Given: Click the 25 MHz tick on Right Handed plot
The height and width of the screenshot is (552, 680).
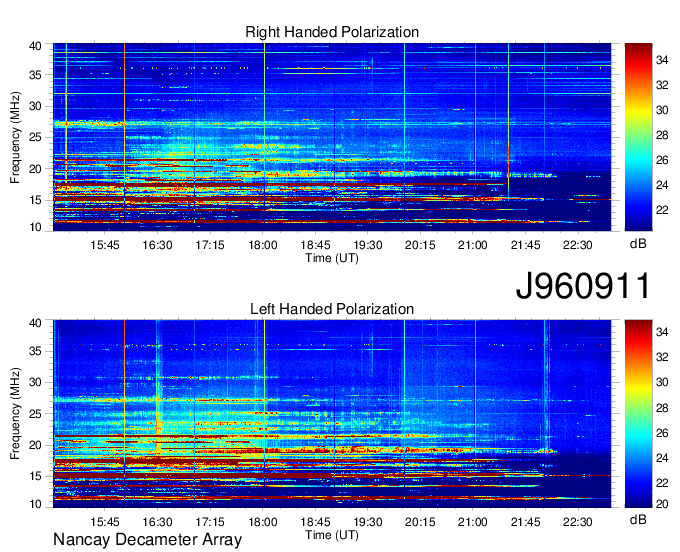Looking at the screenshot, I should coord(35,137).
